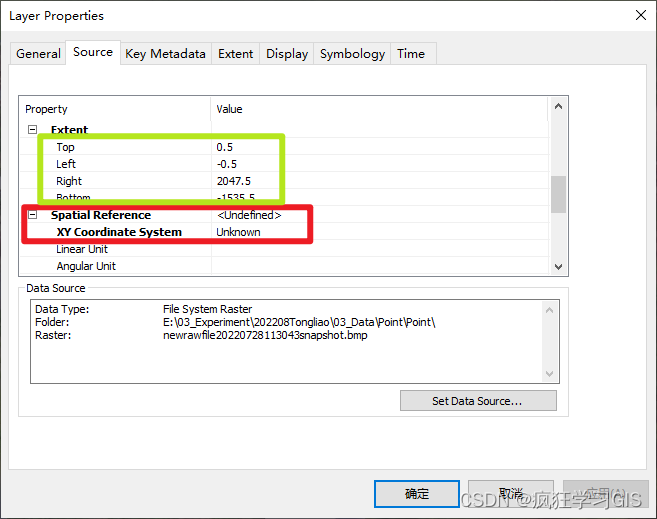657x519 pixels.
Task: Switch to the General tab
Action: point(38,54)
